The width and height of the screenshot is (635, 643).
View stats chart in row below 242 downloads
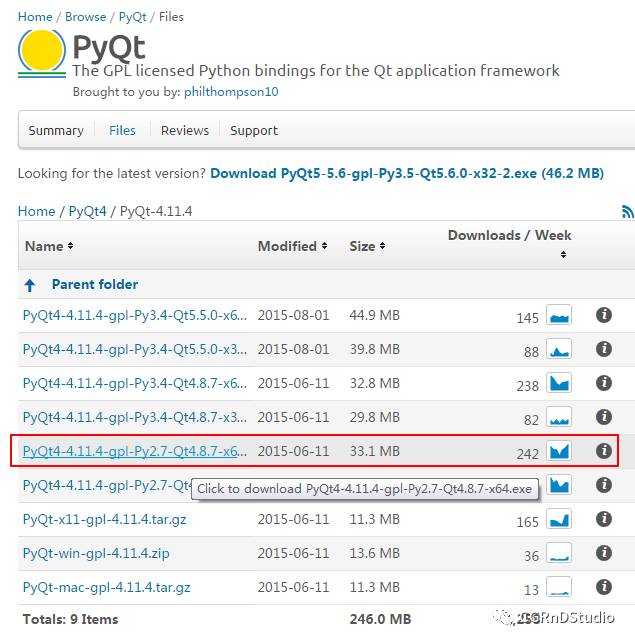coord(559,485)
